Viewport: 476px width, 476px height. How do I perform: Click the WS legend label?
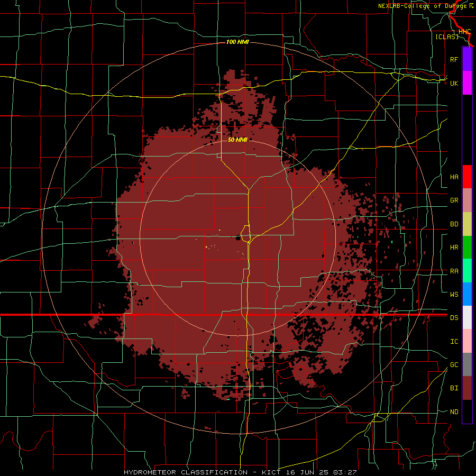tap(454, 295)
